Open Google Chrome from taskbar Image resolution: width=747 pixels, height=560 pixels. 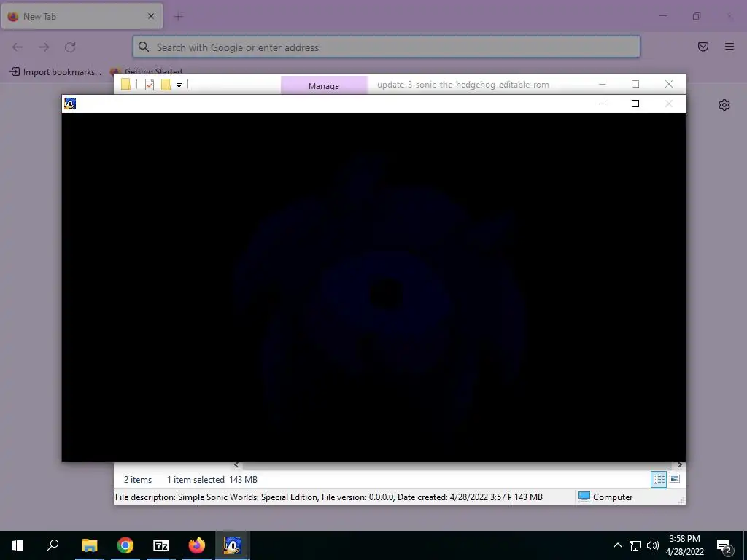(x=125, y=545)
